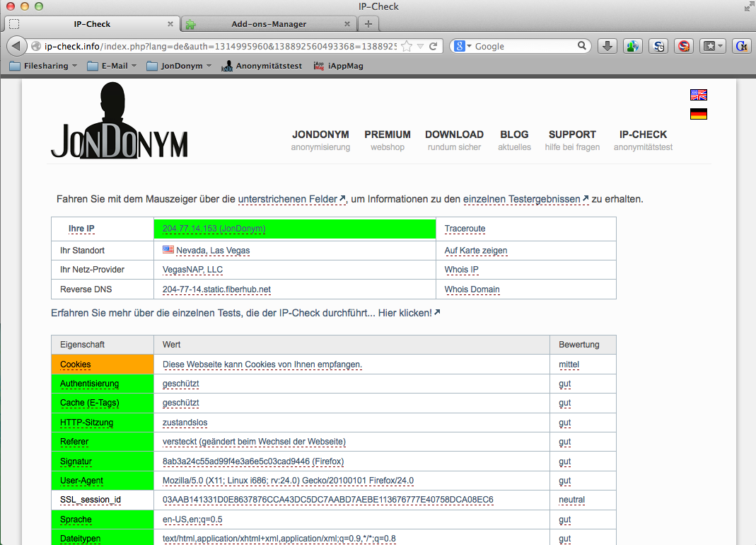756x545 pixels.
Task: Open the 'Whois IP' link
Action: (x=461, y=270)
